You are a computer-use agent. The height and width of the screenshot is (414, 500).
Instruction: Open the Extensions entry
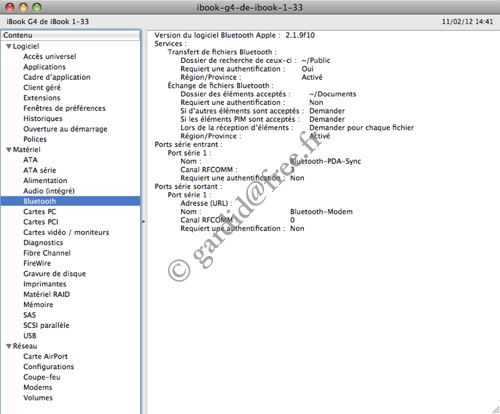(x=42, y=98)
